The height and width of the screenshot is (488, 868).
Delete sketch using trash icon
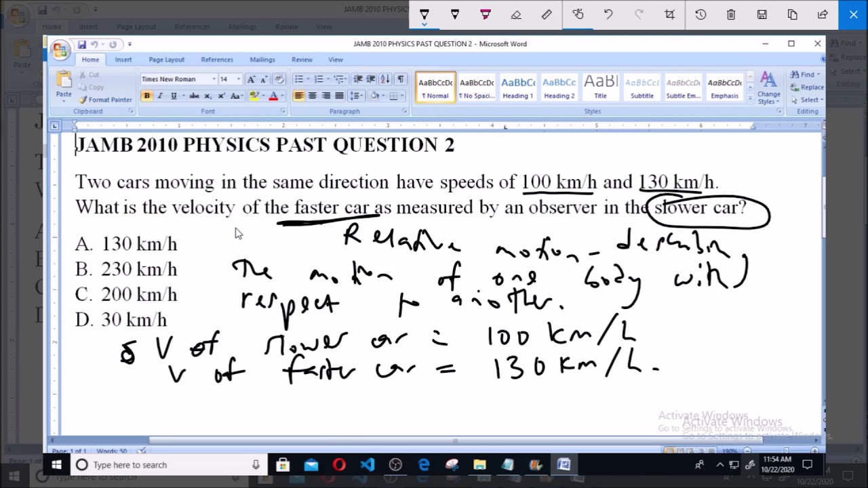click(731, 14)
